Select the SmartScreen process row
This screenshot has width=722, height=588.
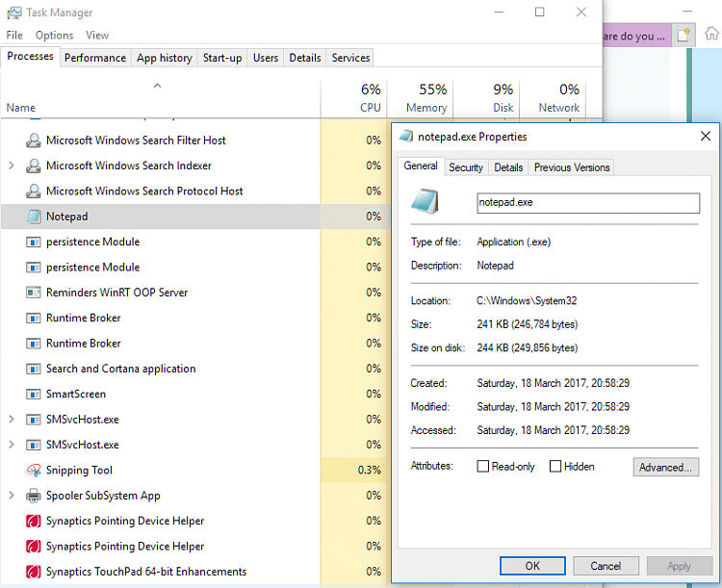[195, 394]
